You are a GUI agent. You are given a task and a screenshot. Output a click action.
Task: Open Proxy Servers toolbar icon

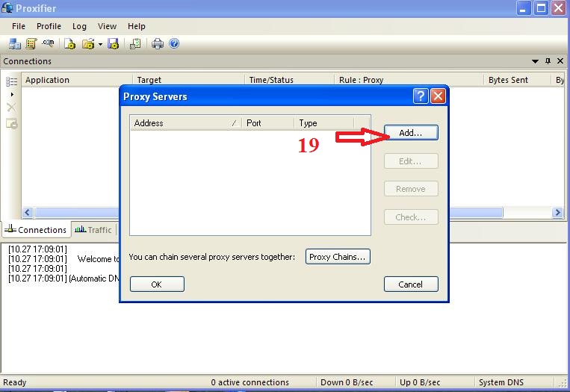(x=14, y=44)
